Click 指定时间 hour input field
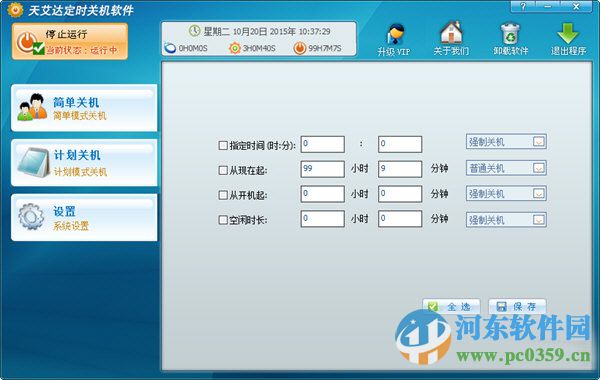Screen dimensions: 600x380 click(x=323, y=144)
